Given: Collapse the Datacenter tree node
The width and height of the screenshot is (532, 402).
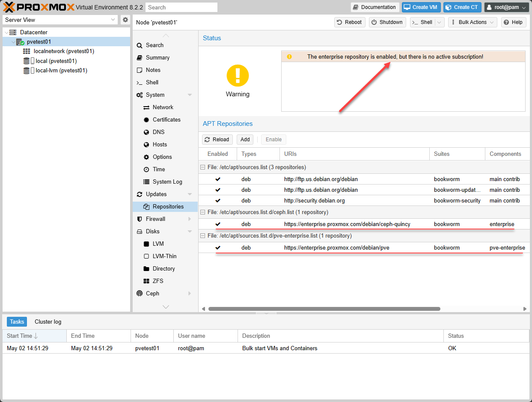Looking at the screenshot, I should [6, 32].
